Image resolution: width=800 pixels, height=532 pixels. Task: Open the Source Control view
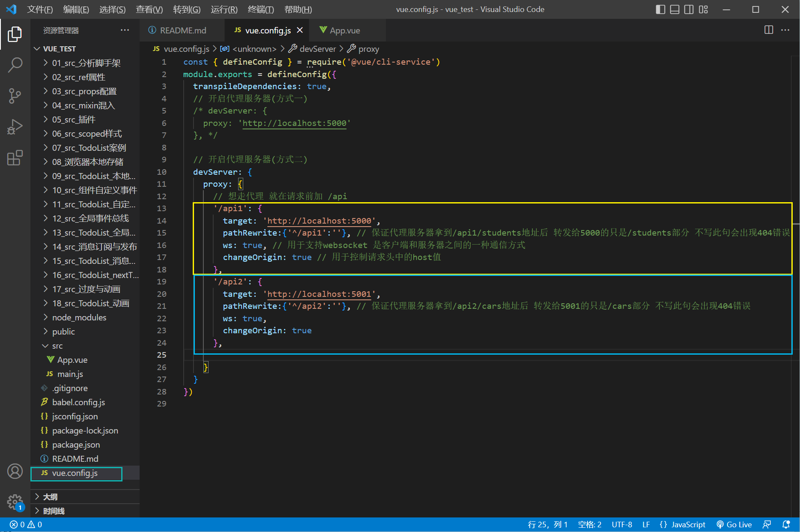pos(15,96)
